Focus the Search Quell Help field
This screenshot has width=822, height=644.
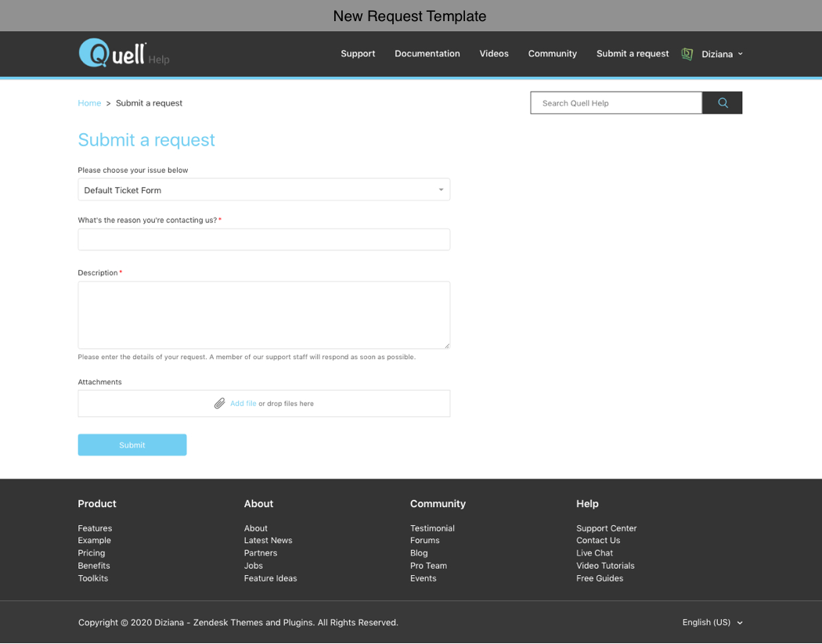tap(615, 103)
